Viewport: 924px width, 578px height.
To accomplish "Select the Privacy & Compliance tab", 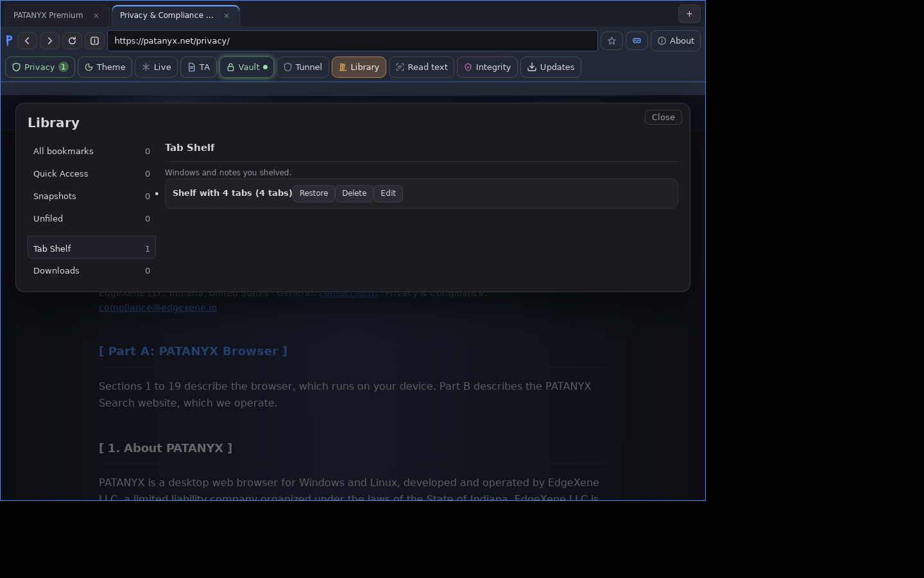I will pos(166,15).
